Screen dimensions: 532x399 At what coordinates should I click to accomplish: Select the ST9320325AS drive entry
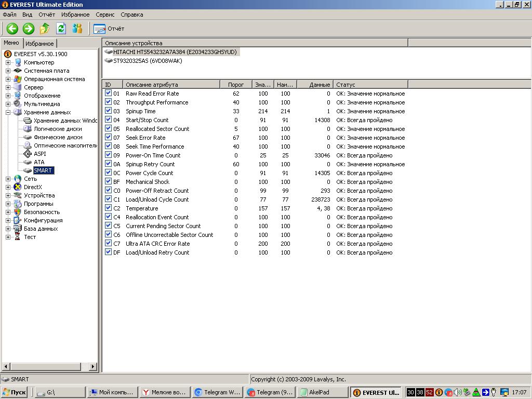[148, 61]
